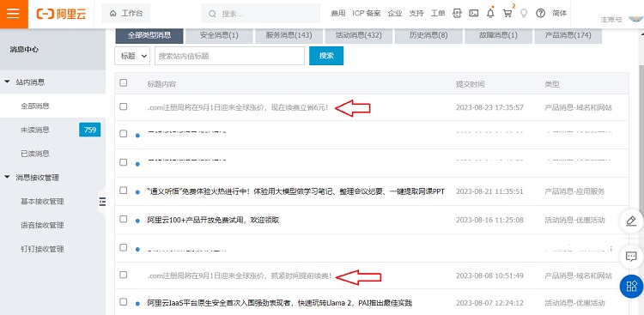Open the 支持 menu
The height and width of the screenshot is (315, 644).
416,13
